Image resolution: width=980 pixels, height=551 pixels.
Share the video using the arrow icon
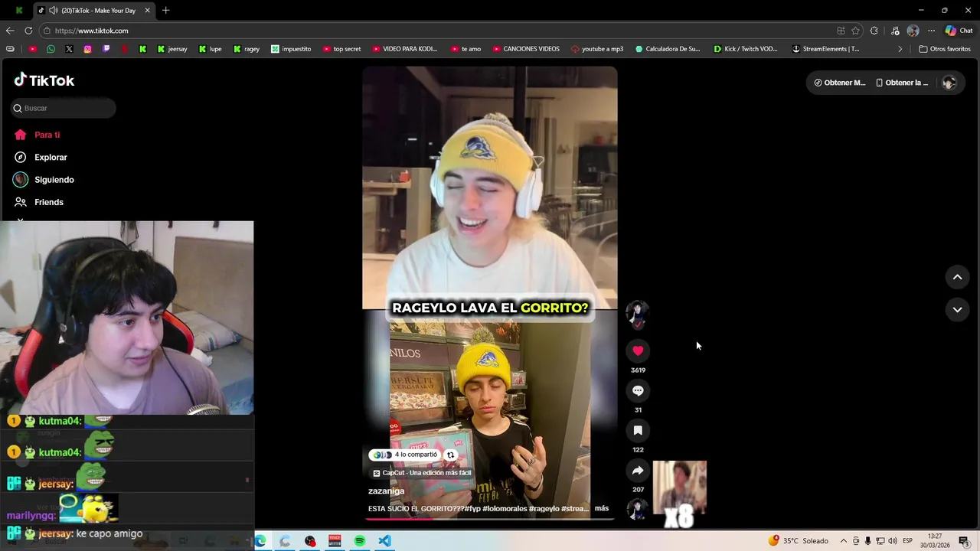638,470
